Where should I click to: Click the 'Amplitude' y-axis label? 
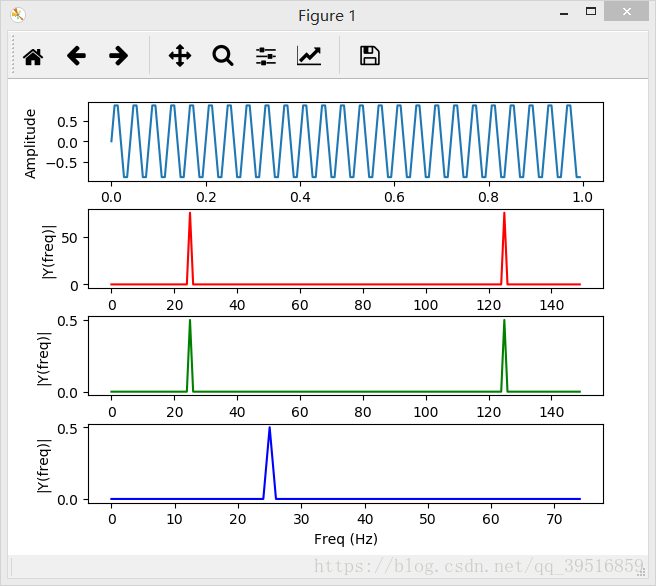point(30,144)
